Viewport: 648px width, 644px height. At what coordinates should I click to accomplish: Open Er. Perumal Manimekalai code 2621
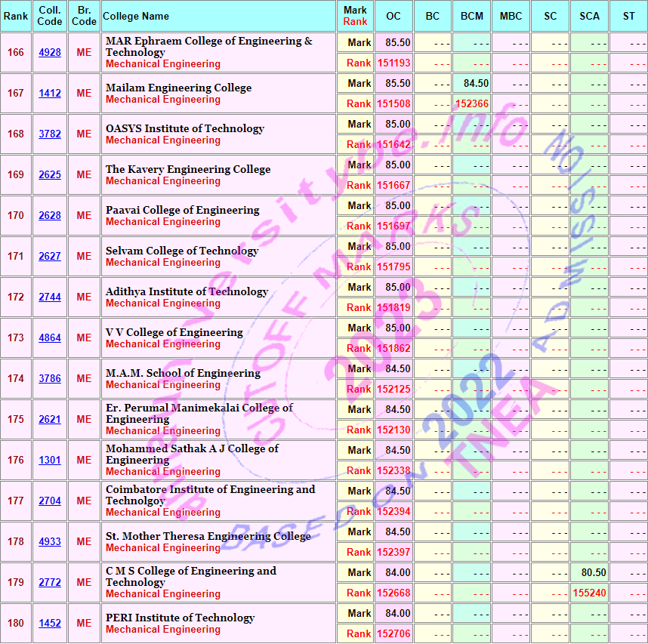[x=50, y=420]
